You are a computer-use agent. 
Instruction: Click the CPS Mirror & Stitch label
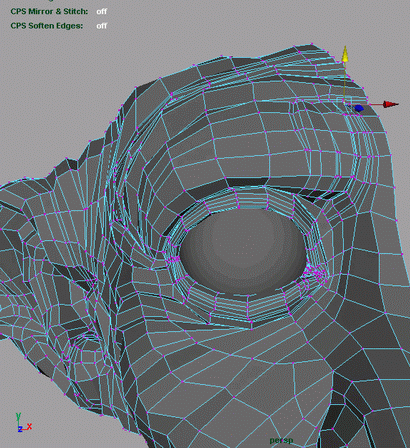pos(49,11)
